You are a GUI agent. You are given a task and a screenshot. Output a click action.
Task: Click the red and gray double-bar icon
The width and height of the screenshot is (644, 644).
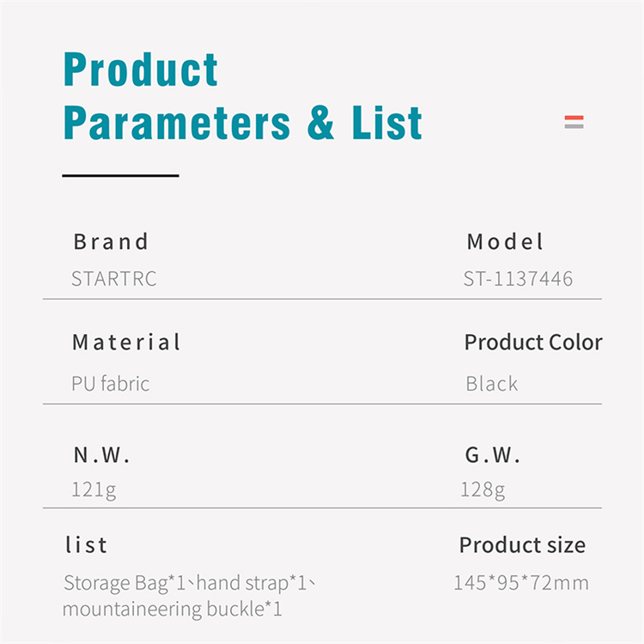[574, 122]
